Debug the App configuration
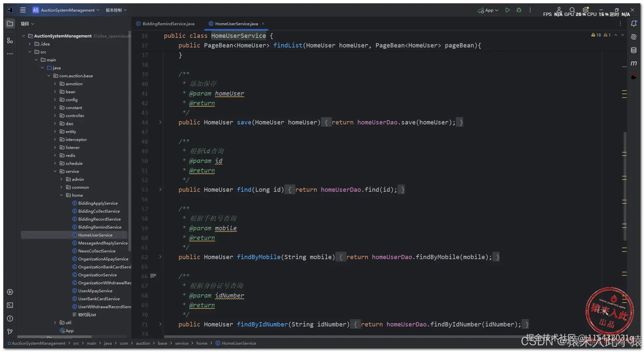The width and height of the screenshot is (644, 352). [519, 10]
